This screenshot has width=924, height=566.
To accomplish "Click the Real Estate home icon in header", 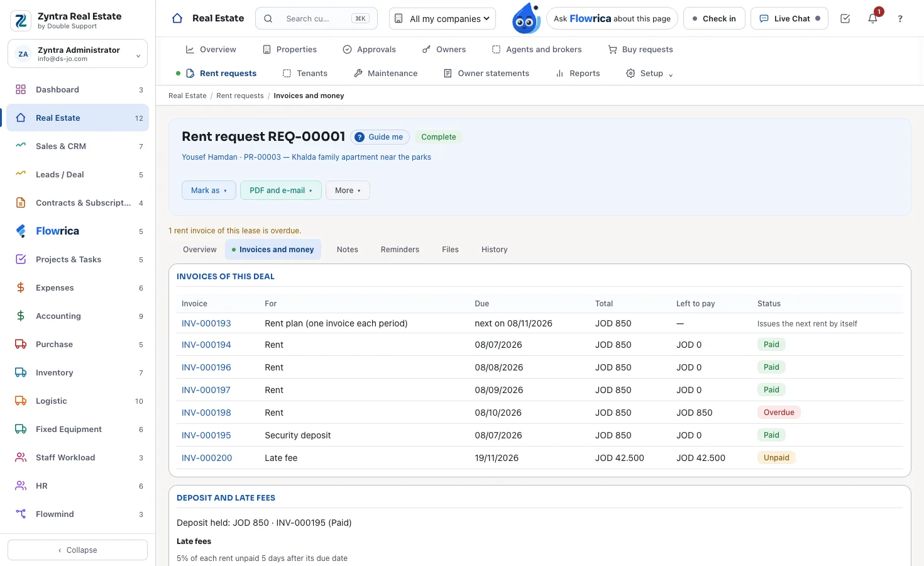I will [x=177, y=18].
